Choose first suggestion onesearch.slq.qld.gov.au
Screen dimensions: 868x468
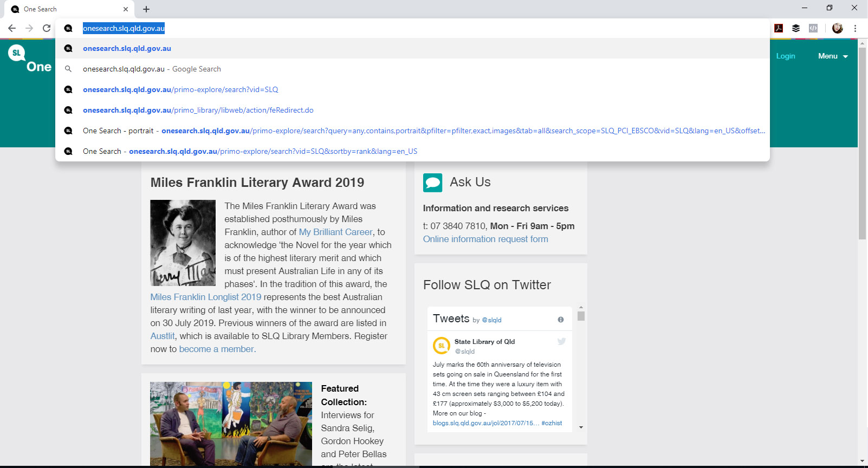(x=412, y=48)
